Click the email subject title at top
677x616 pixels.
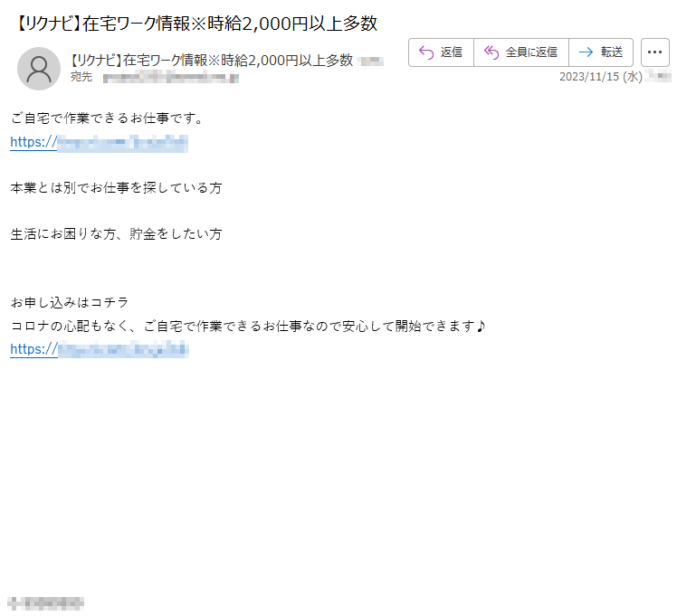click(x=195, y=24)
